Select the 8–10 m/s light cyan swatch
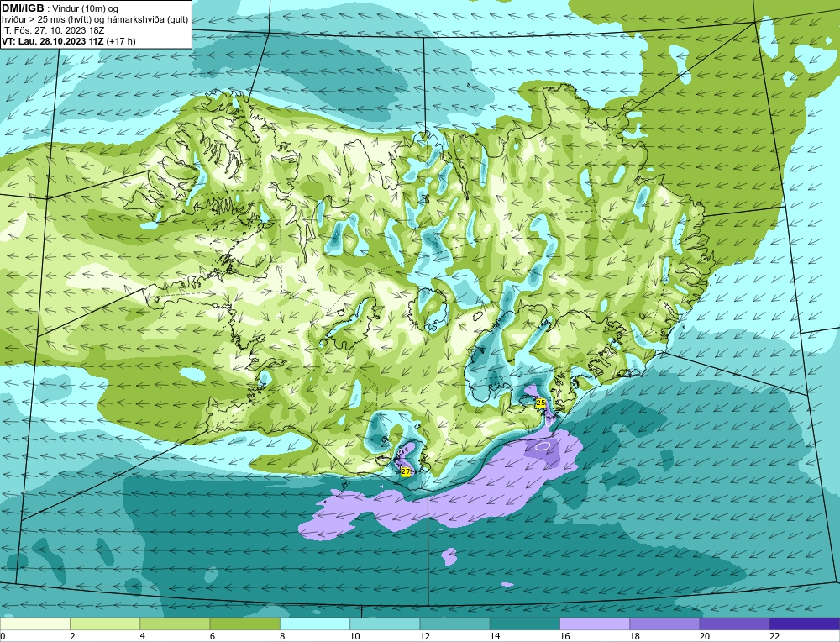840x642 pixels. click(315, 624)
